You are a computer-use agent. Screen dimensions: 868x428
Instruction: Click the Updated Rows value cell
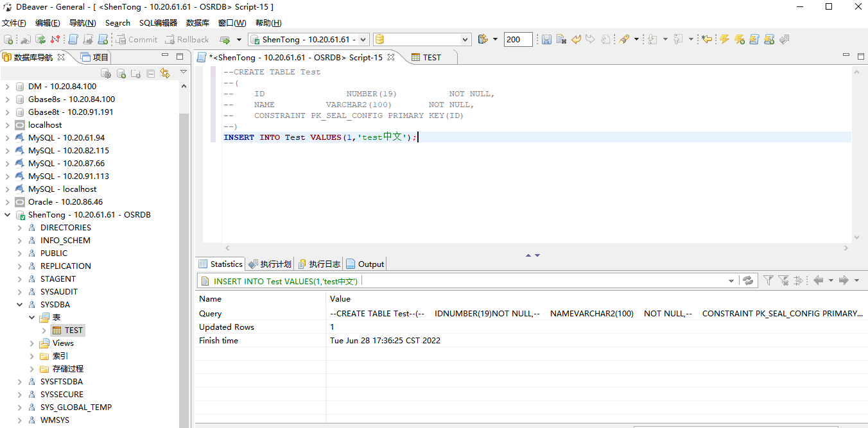click(597, 327)
